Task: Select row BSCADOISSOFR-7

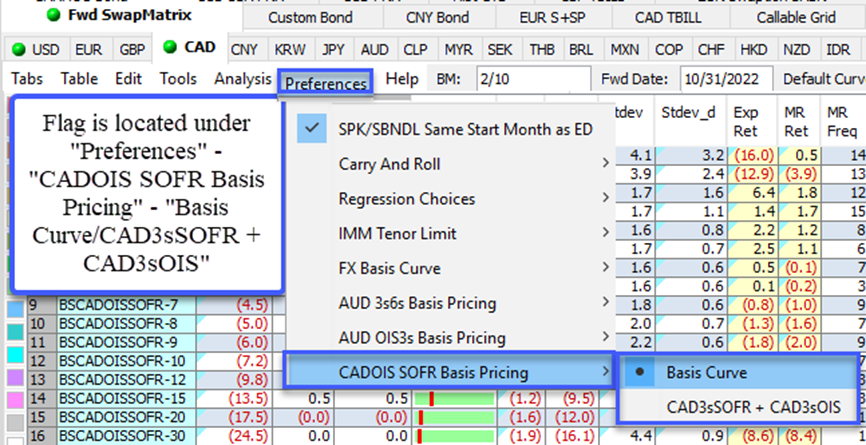Action: 126,305
